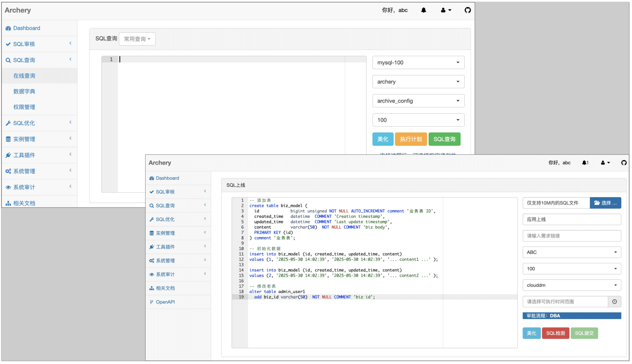Expand the ABC group dropdown
Image resolution: width=632 pixels, height=364 pixels.
point(572,252)
